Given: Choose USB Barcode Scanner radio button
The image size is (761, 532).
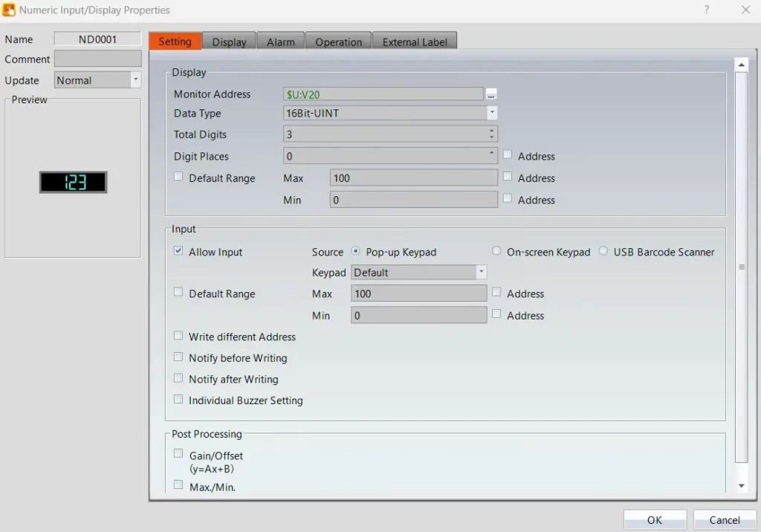Looking at the screenshot, I should [x=603, y=252].
